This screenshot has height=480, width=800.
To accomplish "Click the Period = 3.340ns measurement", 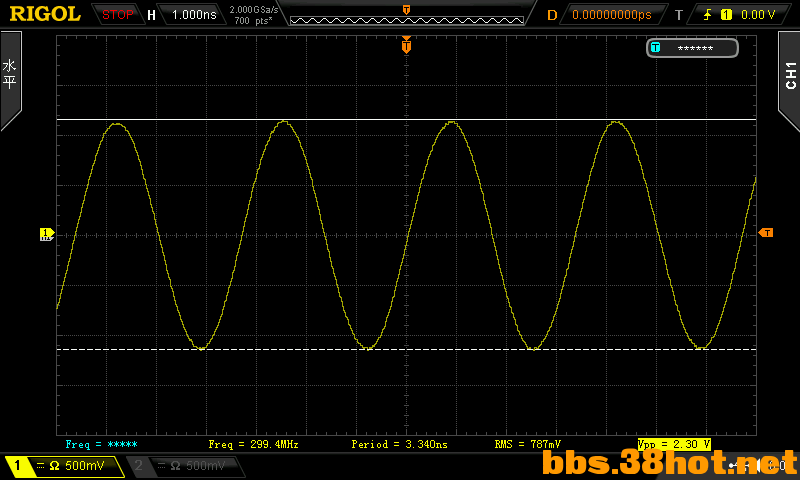I will 399,444.
